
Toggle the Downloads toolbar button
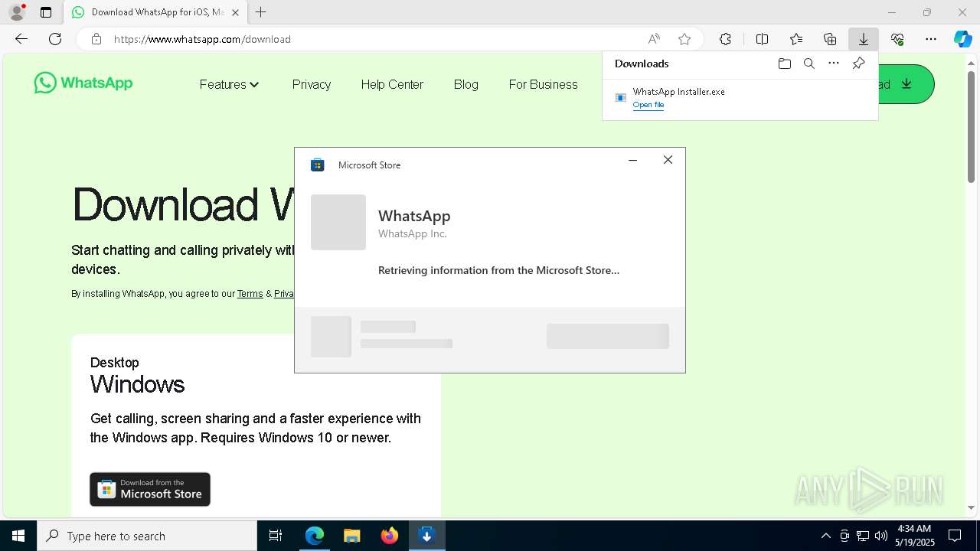863,39
